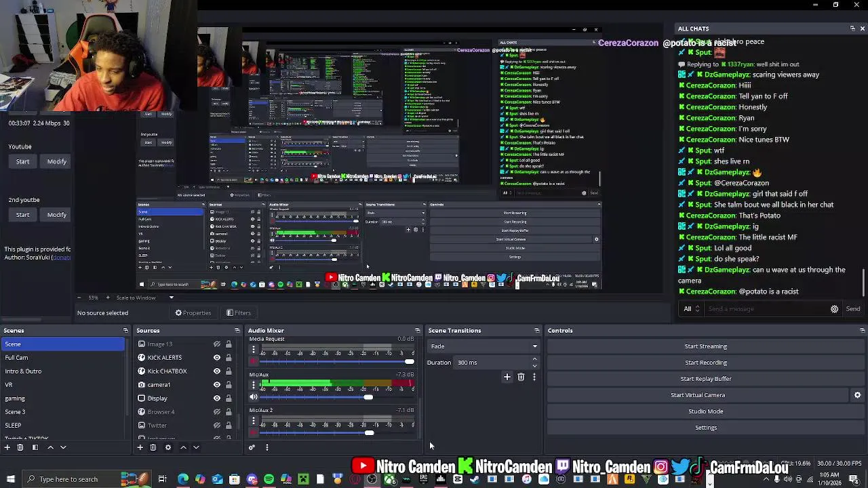
Task: Remove scene transition with trash icon
Action: [x=521, y=377]
